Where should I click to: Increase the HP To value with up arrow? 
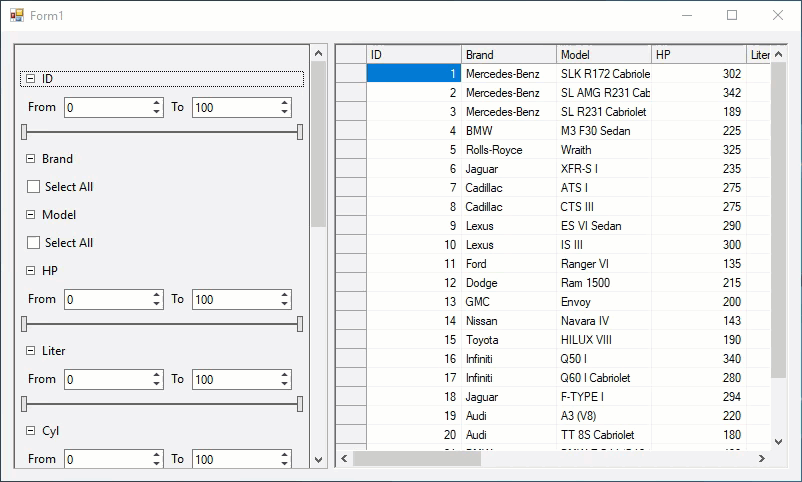tap(285, 295)
